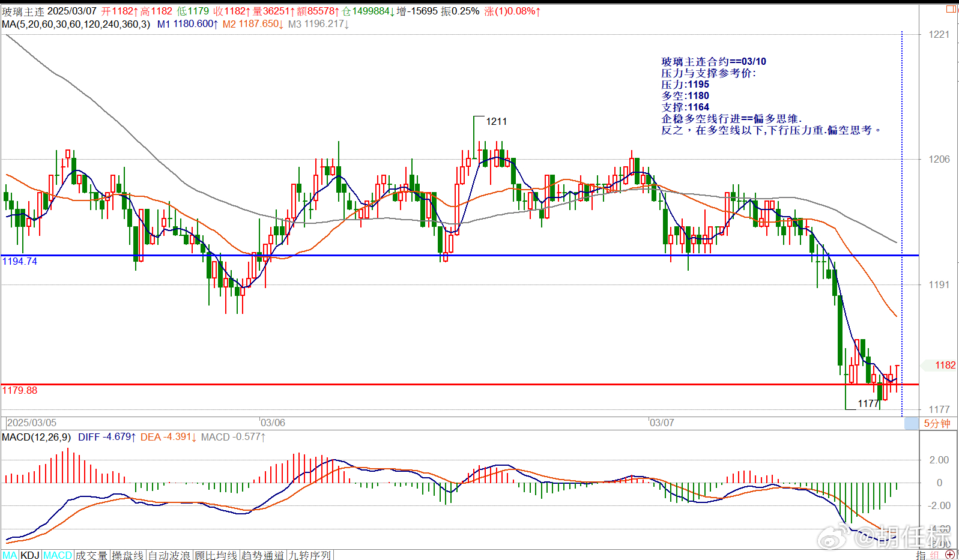Click the MACD -0.577 readout

tap(233, 437)
